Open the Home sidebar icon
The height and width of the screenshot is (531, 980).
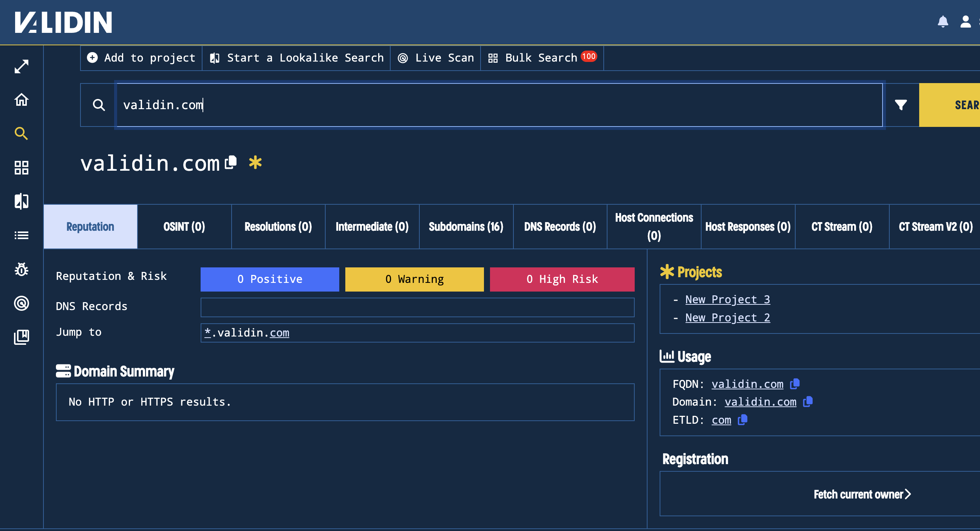[21, 100]
